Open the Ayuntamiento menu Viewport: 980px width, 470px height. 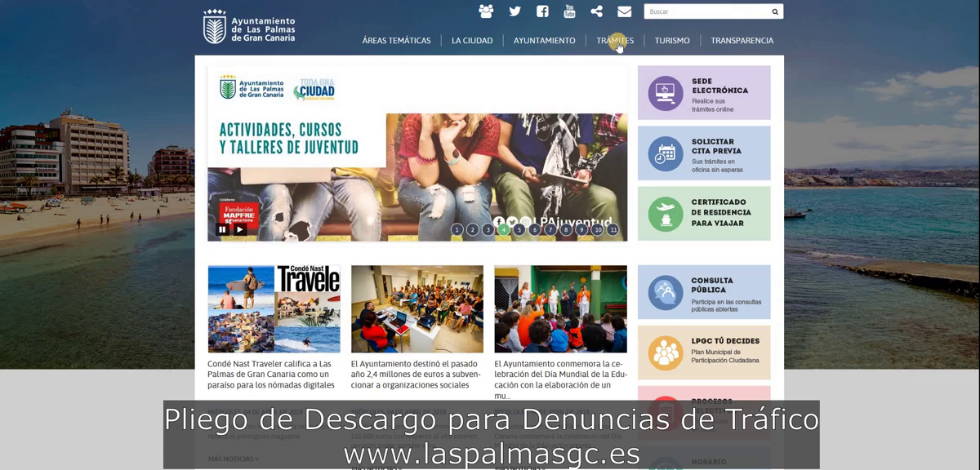coord(544,41)
